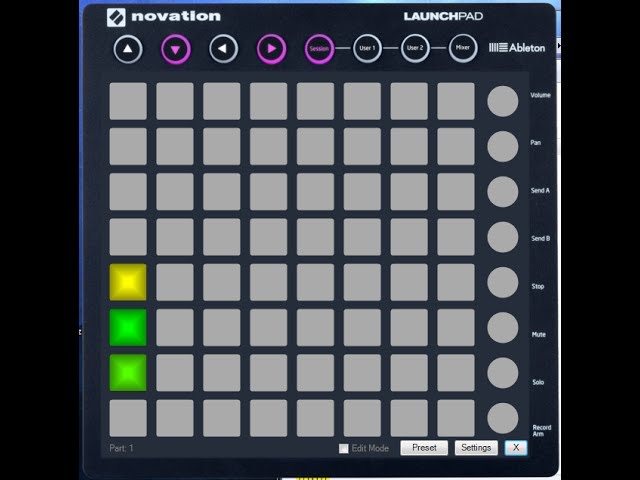Click the purple right arrow button
Image resolution: width=640 pixels, height=480 pixels.
(271, 49)
